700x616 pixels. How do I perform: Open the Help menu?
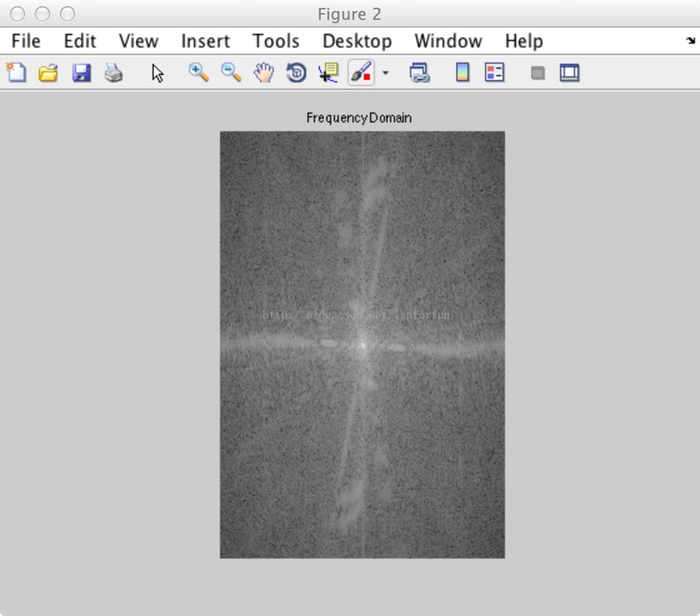point(524,41)
